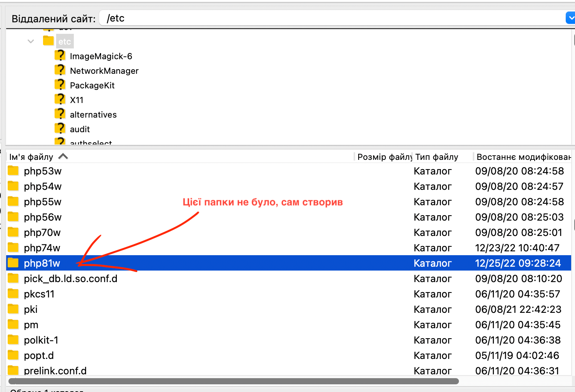Select the PackageKit tree item
Viewport: 575px width, 392px height.
(92, 85)
